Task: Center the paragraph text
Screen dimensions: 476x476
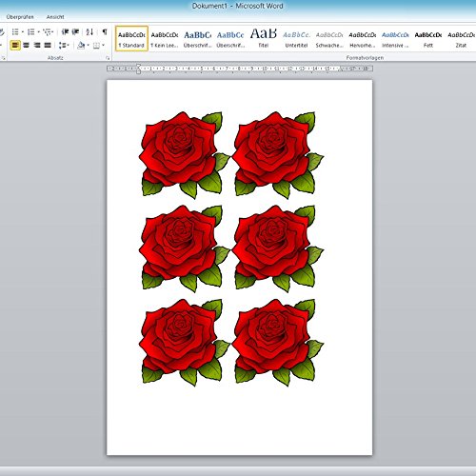Action: [x=26, y=46]
